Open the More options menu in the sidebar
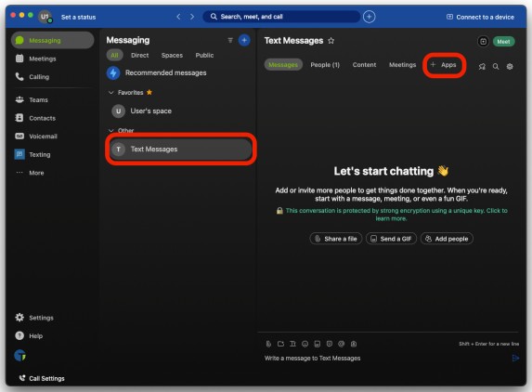The width and height of the screenshot is (532, 392). [x=30, y=173]
